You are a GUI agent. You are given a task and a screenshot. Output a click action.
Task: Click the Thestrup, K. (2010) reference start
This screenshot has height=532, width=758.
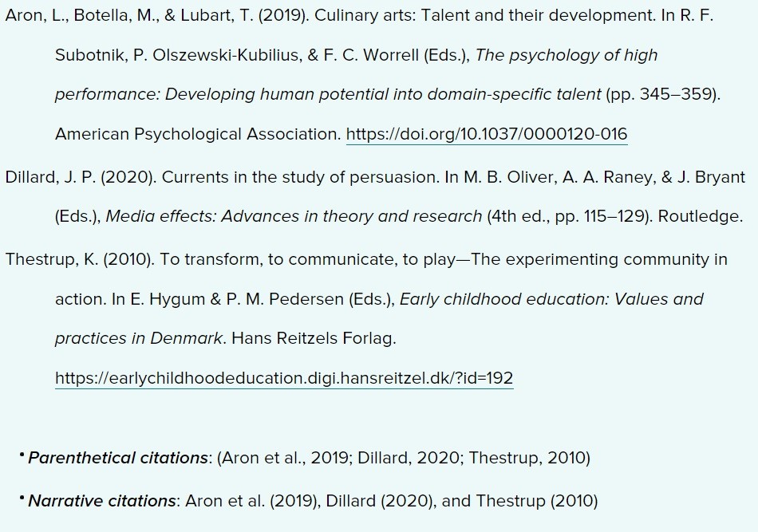click(x=80, y=259)
